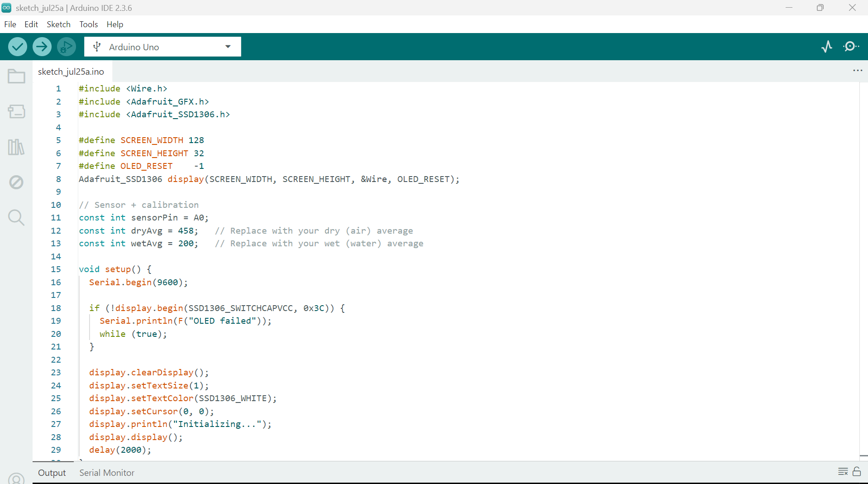The width and height of the screenshot is (868, 484).
Task: Open the File menu
Action: [10, 24]
